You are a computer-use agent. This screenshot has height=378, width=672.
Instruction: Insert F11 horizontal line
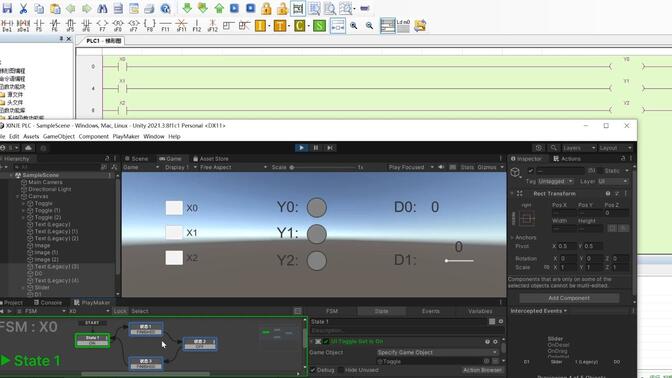(165, 26)
